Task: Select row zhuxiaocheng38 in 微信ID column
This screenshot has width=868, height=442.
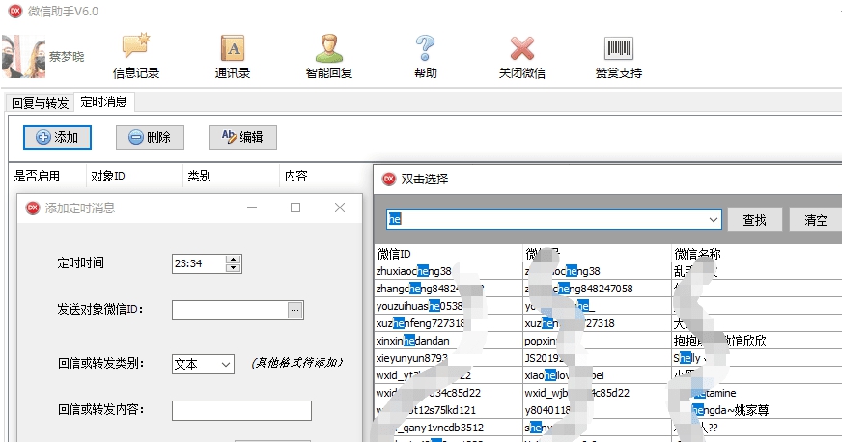Action: (448, 271)
